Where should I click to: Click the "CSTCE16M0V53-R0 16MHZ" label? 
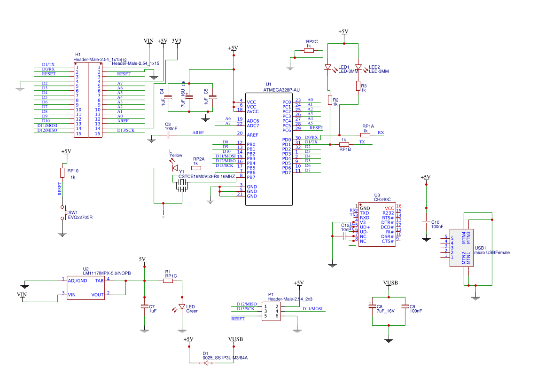(x=206, y=176)
